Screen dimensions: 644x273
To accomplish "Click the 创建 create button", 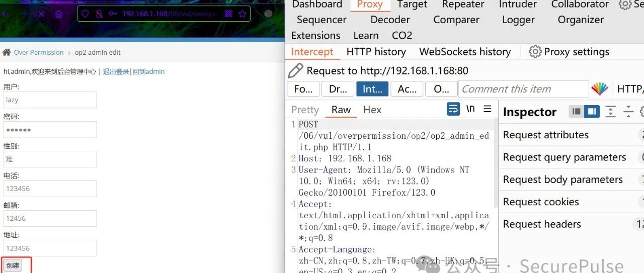I will tap(13, 265).
